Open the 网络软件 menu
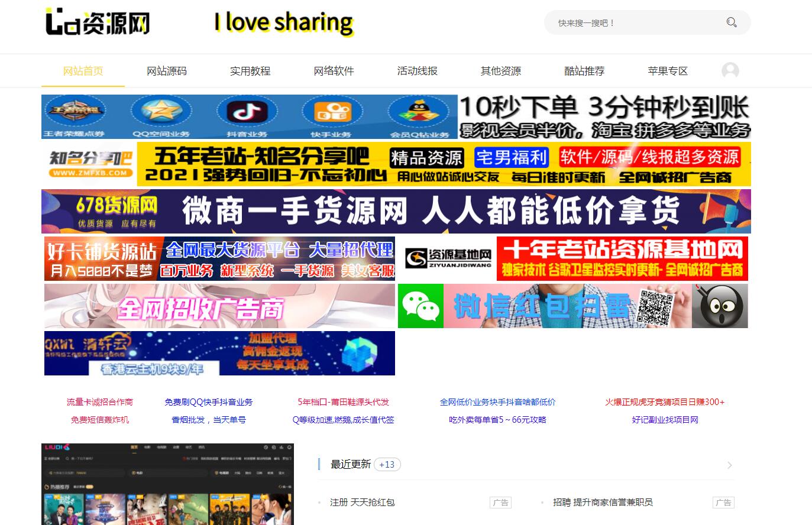This screenshot has width=812, height=525. pos(334,71)
